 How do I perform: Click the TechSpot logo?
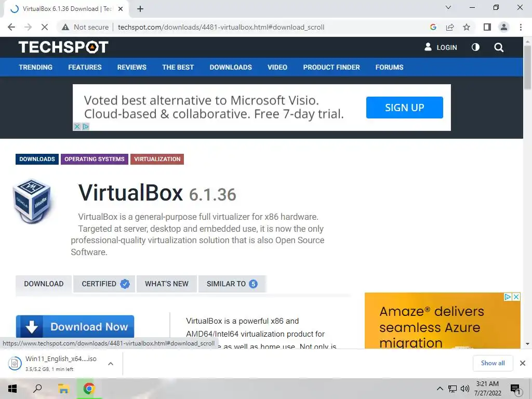[x=63, y=47]
